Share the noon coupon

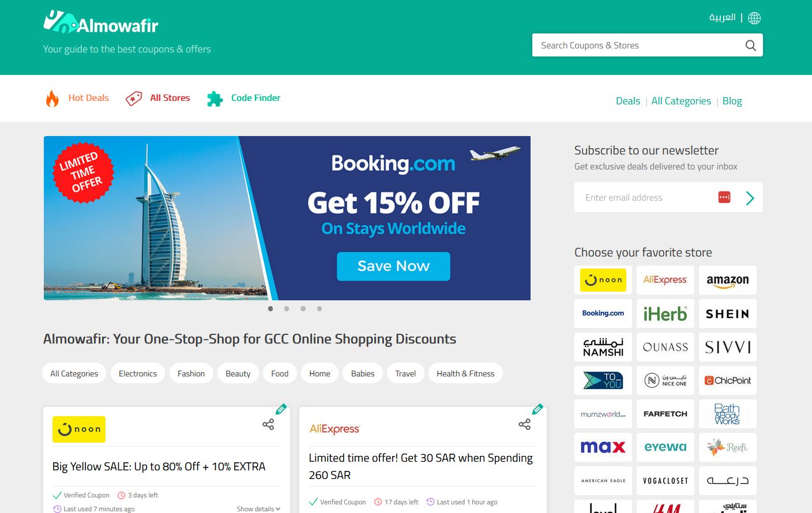[x=268, y=424]
